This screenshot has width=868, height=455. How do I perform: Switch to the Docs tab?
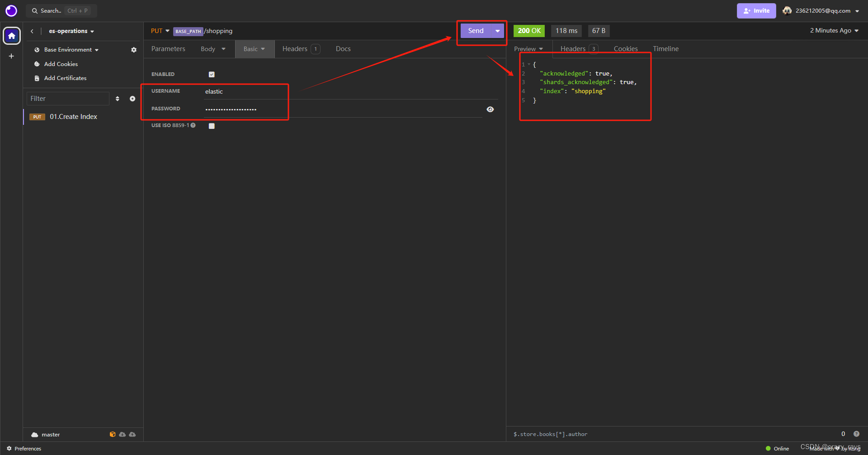click(x=343, y=49)
